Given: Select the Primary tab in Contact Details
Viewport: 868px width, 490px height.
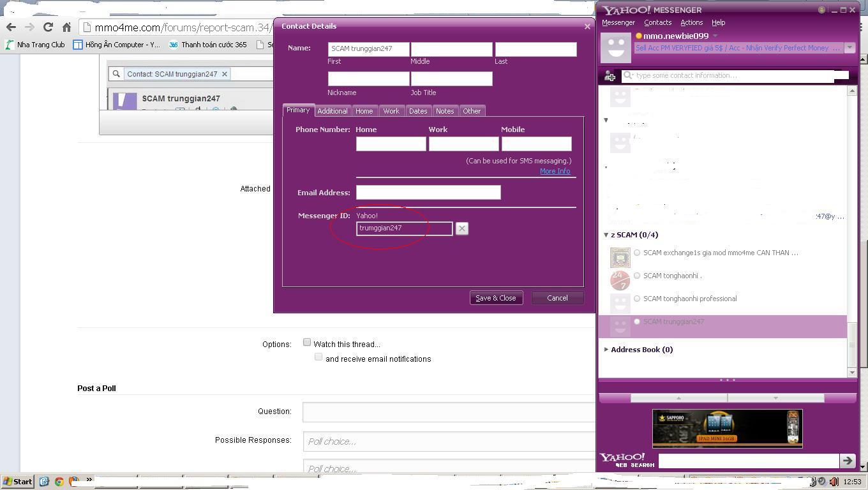Looking at the screenshot, I should [298, 110].
